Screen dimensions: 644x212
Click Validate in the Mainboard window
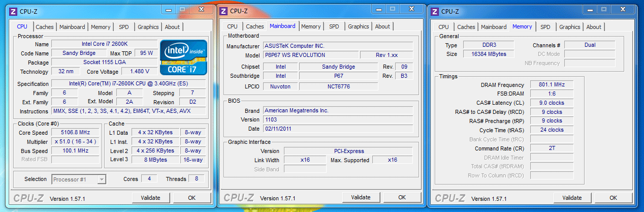tap(361, 197)
